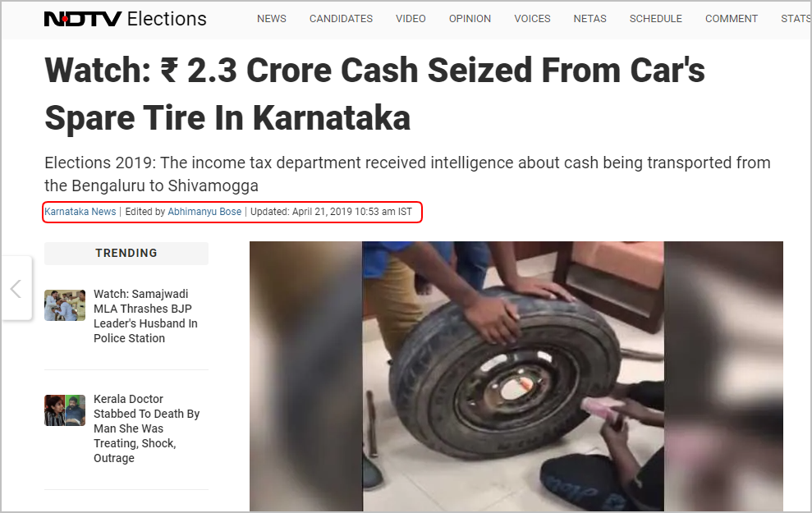Screen dimensions: 812x513
Task: Open the COMMENT section
Action: [x=732, y=19]
